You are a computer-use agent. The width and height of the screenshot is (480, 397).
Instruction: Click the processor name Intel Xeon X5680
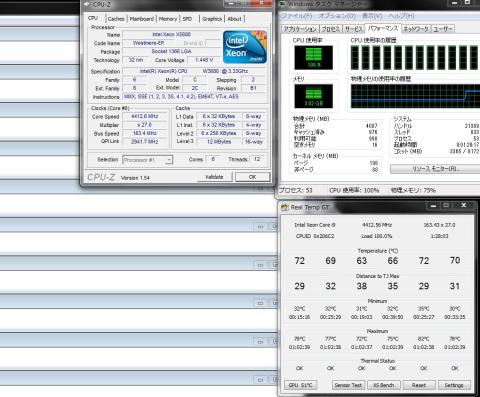(172, 34)
